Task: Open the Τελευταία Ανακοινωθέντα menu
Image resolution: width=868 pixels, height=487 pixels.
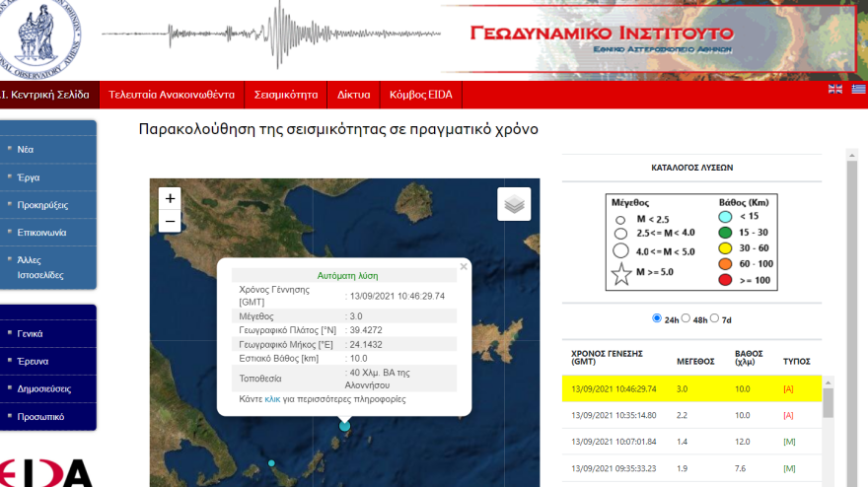Action: point(172,95)
